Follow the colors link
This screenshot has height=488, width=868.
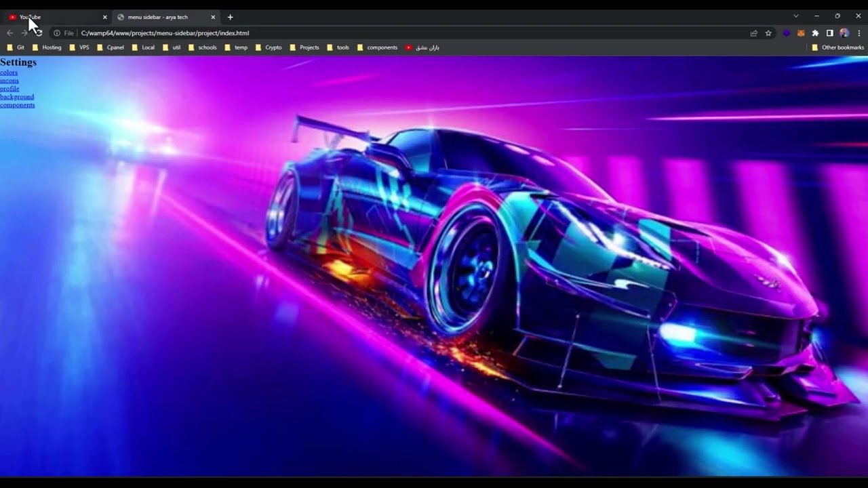point(9,73)
